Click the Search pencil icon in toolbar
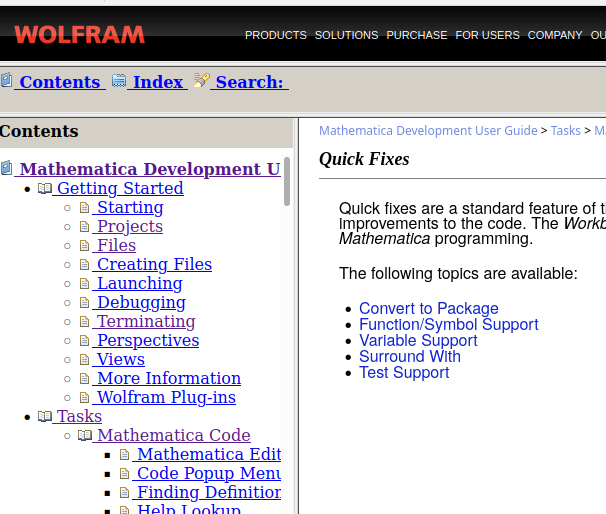Viewport: 606px width, 514px height. (201, 80)
